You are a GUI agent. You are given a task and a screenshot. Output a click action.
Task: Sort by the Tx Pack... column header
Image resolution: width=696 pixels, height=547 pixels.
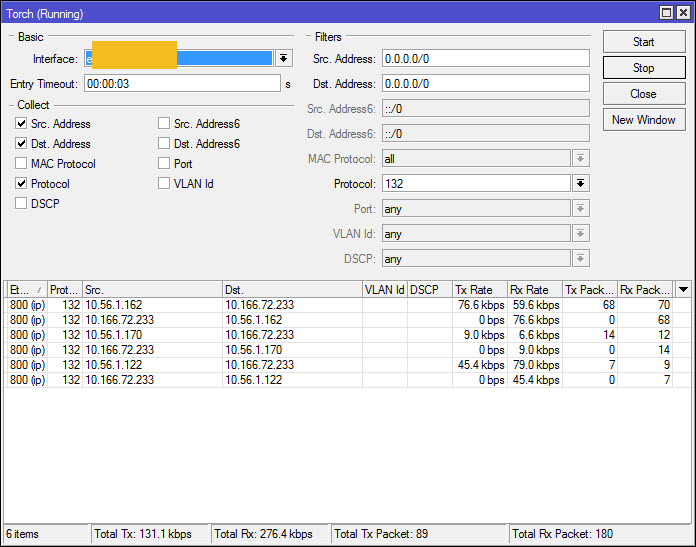(x=590, y=290)
